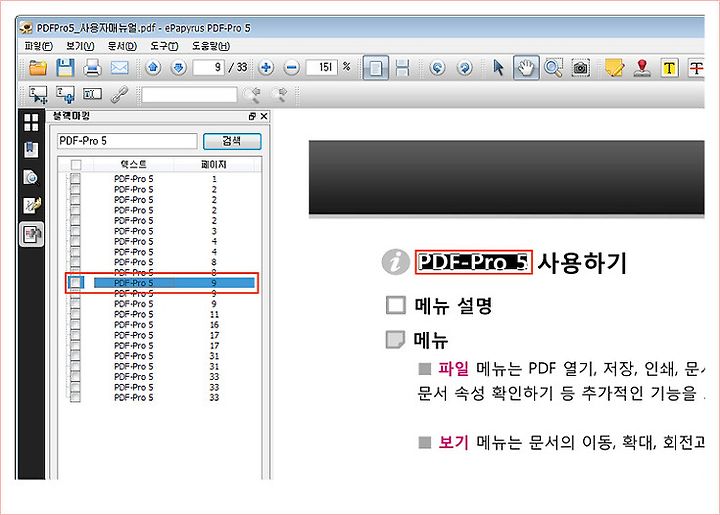Select first text selection tool icon

(x=38, y=95)
